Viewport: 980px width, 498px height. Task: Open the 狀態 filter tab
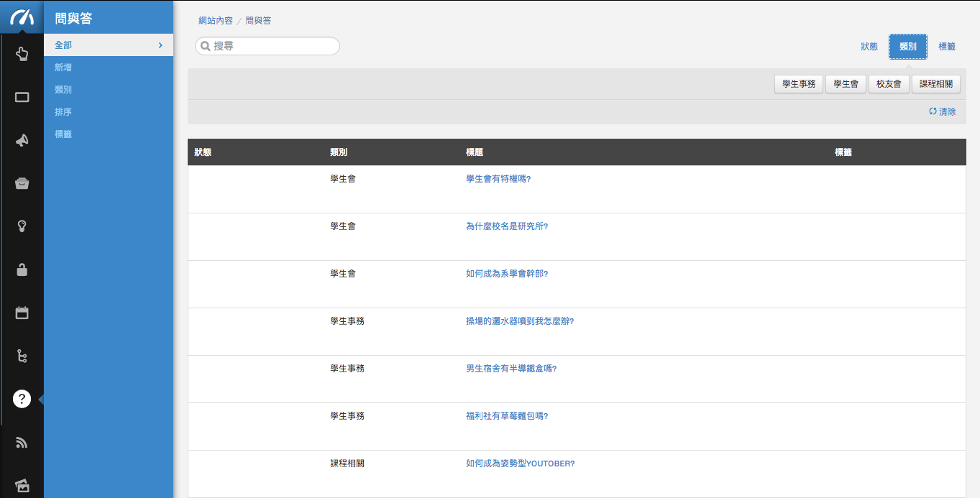pyautogui.click(x=869, y=47)
